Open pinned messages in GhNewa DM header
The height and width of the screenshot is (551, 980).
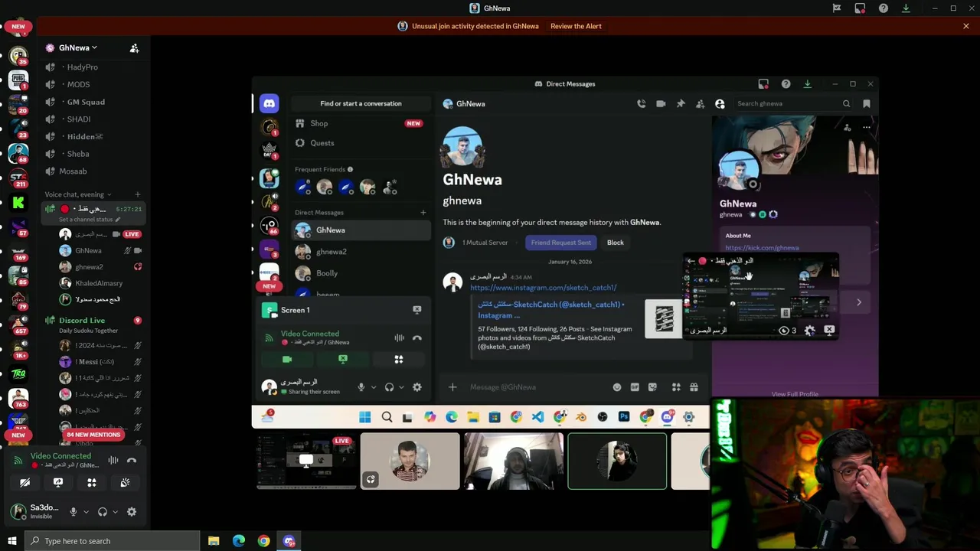[681, 104]
